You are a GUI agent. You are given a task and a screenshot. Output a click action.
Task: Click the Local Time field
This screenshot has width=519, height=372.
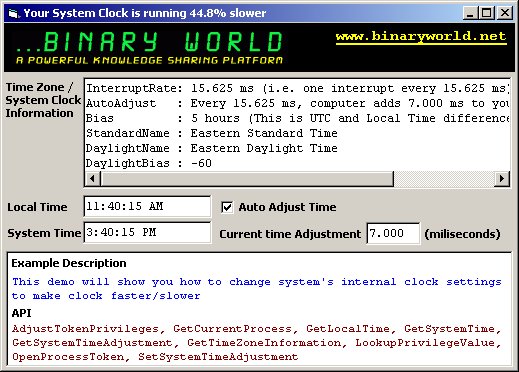[147, 206]
